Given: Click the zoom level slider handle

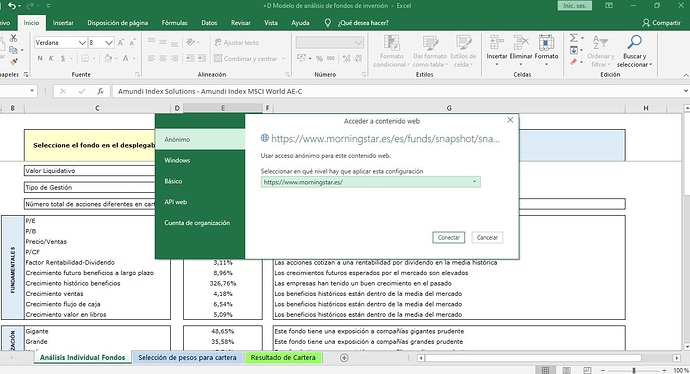Looking at the screenshot, I should pos(634,370).
